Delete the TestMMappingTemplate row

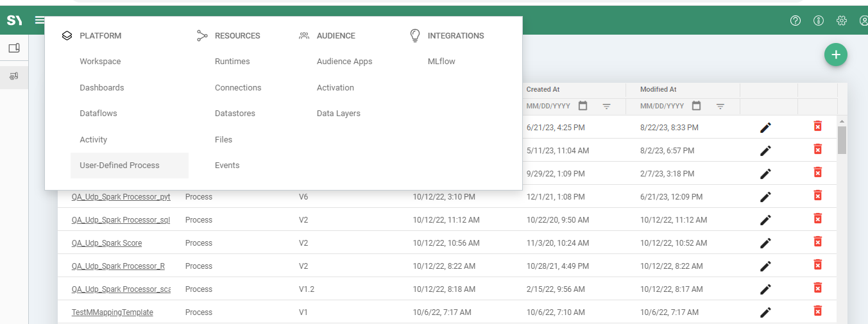[817, 311]
